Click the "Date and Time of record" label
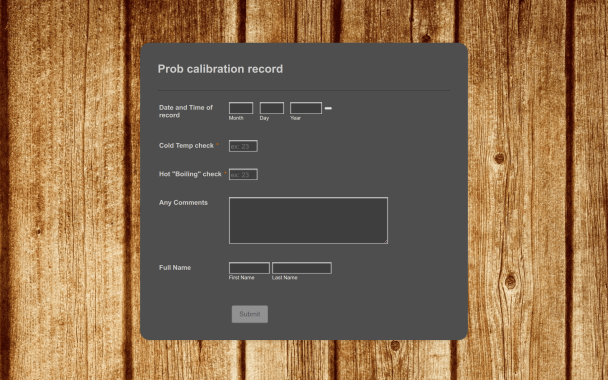The width and height of the screenshot is (608, 380). click(x=186, y=111)
